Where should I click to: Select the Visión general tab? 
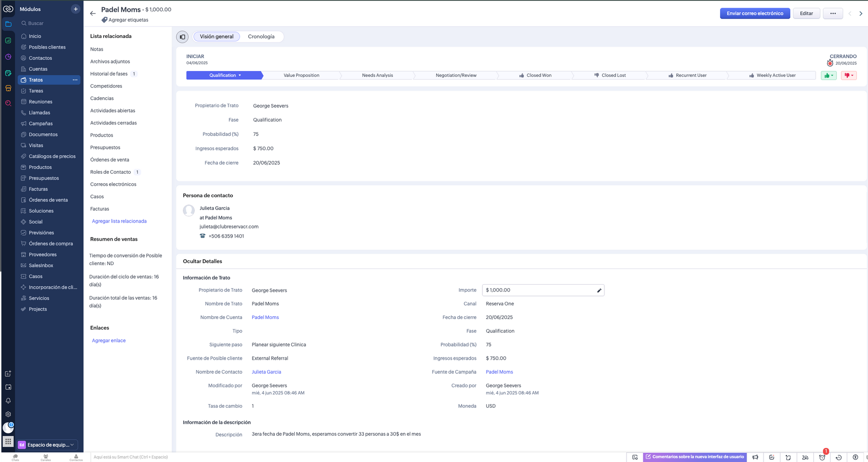coord(217,37)
